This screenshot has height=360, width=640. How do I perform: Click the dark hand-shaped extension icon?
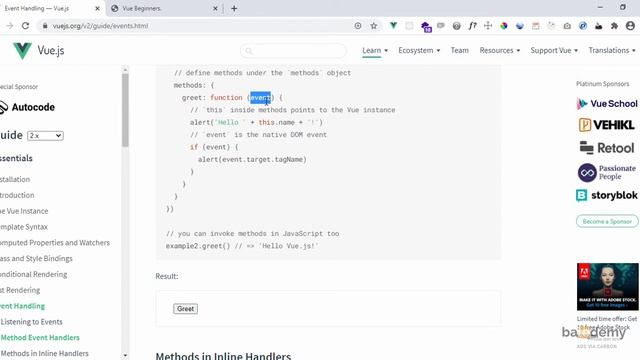[598, 26]
